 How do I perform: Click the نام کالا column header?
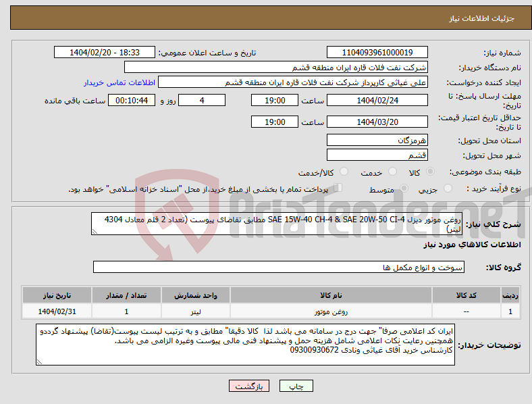[331, 295]
